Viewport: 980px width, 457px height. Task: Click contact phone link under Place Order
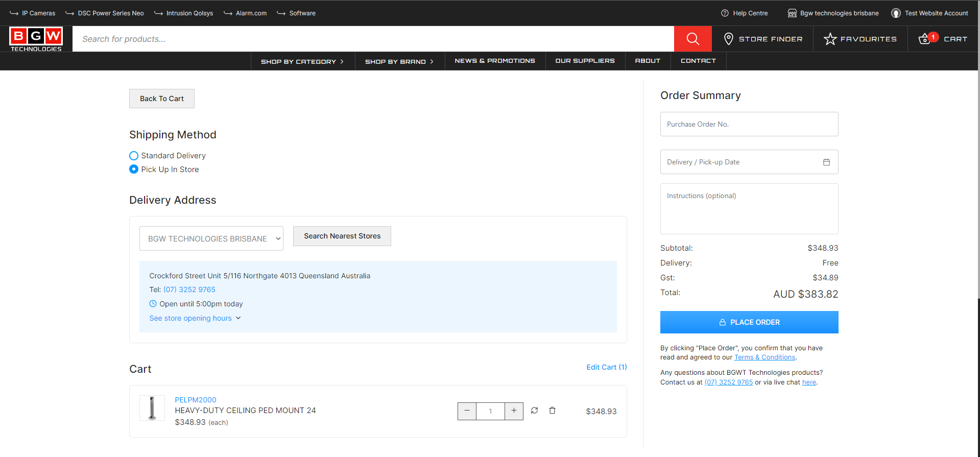[x=729, y=382]
